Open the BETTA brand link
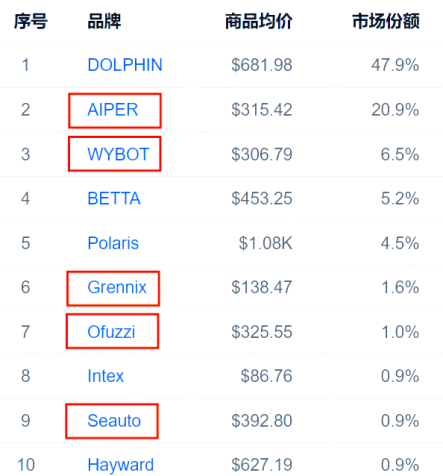443x476 pixels. [114, 198]
